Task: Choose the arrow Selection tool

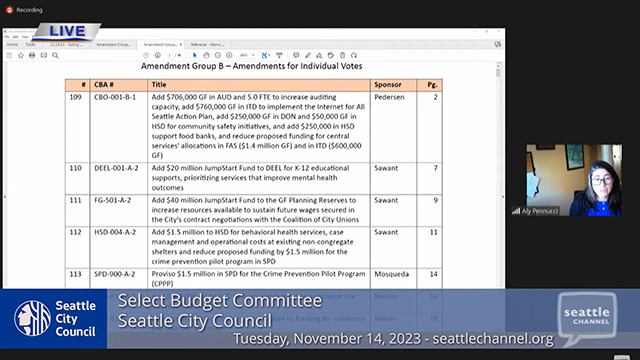Action: click(x=195, y=55)
